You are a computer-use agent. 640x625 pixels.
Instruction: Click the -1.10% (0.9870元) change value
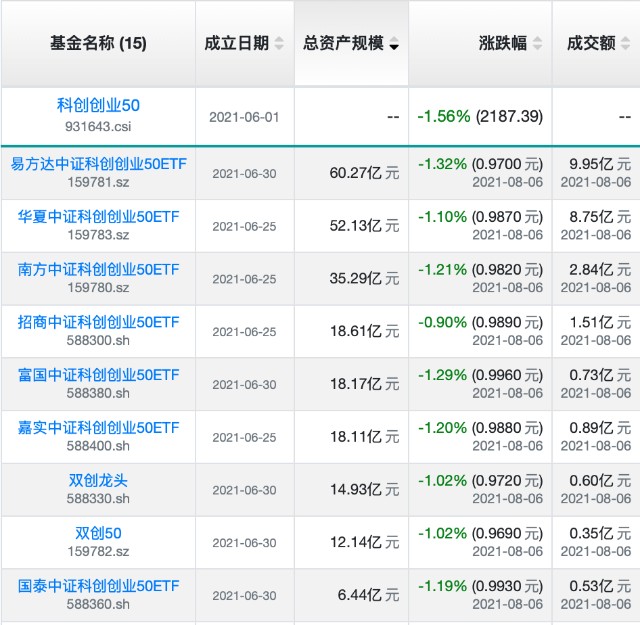pos(480,217)
